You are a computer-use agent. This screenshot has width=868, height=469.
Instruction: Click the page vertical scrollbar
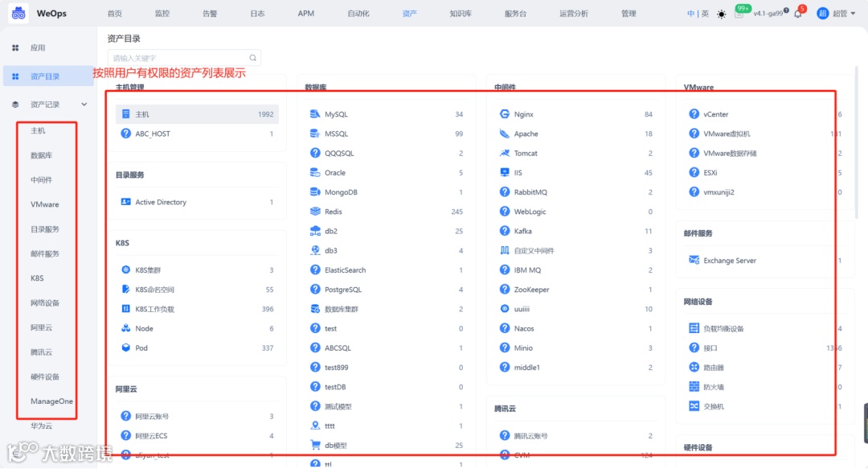[857, 143]
